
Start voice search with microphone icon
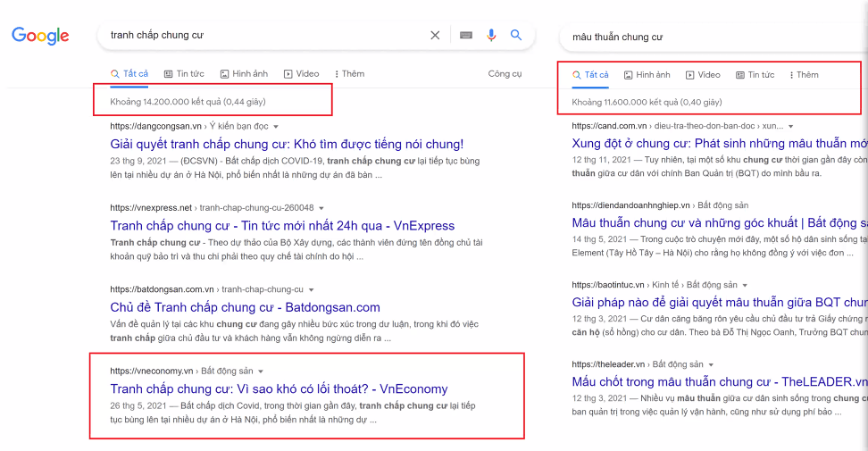coord(491,36)
